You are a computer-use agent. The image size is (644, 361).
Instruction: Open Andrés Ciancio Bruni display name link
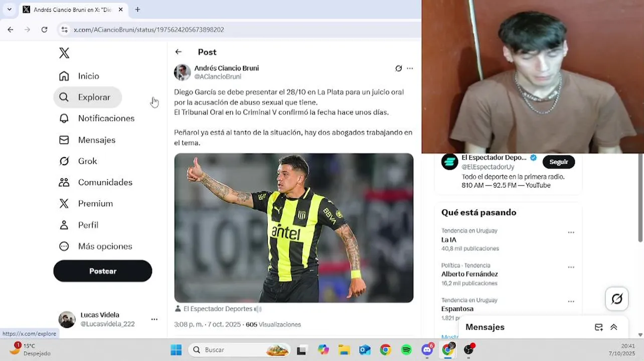[226, 68]
